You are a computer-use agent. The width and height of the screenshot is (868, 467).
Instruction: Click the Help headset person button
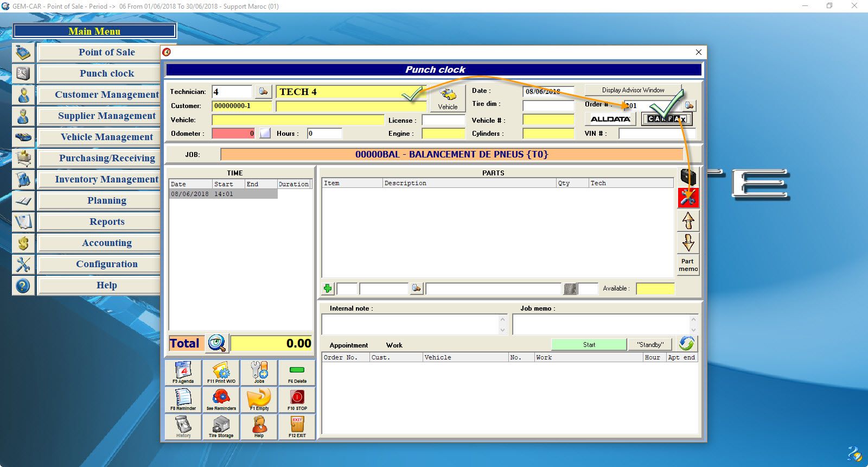click(259, 427)
